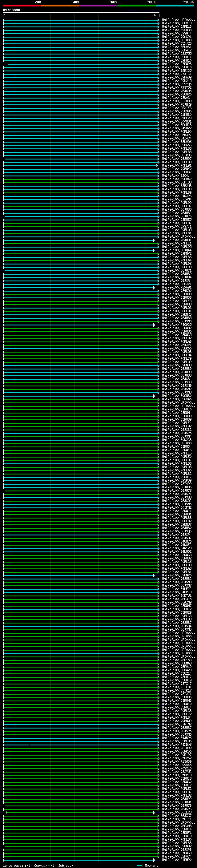Select subject label UniRef100_A9SYQ5

177,84
